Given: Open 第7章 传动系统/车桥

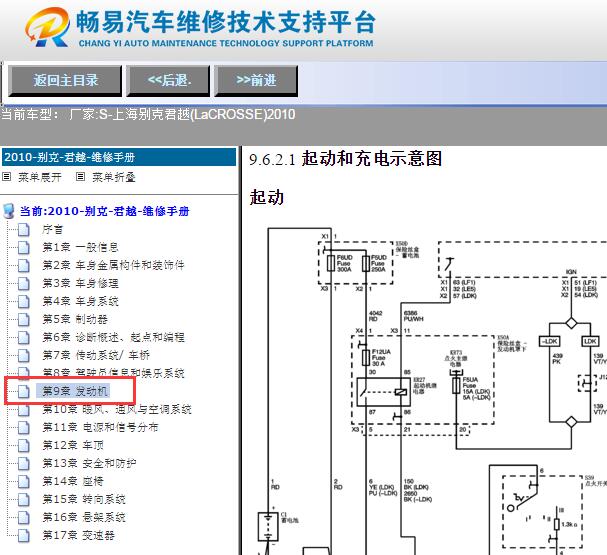Looking at the screenshot, I should point(96,355).
